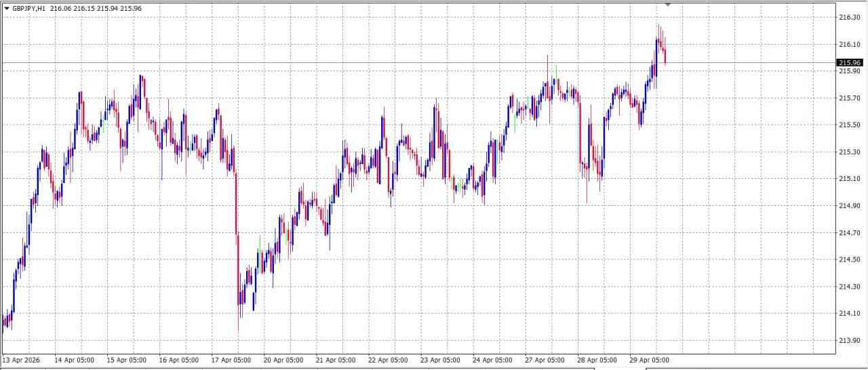Click the 16 Apr 05:00 time label
Viewport: 868px width, 370px height.
(x=178, y=360)
